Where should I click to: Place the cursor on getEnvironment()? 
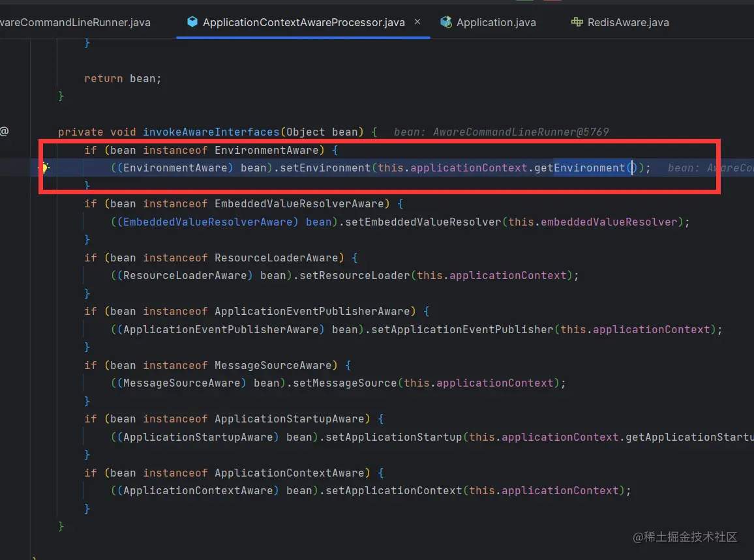tap(586, 168)
